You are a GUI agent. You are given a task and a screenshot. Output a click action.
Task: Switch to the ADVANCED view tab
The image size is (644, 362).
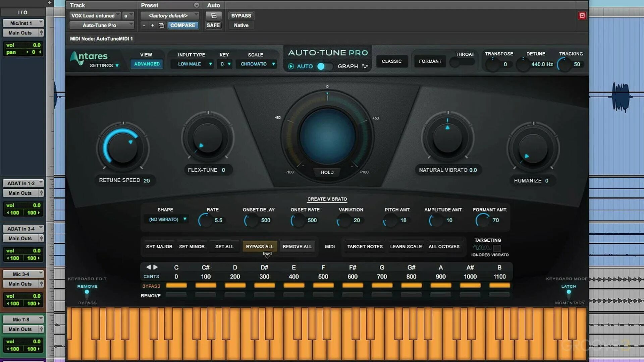click(x=146, y=64)
